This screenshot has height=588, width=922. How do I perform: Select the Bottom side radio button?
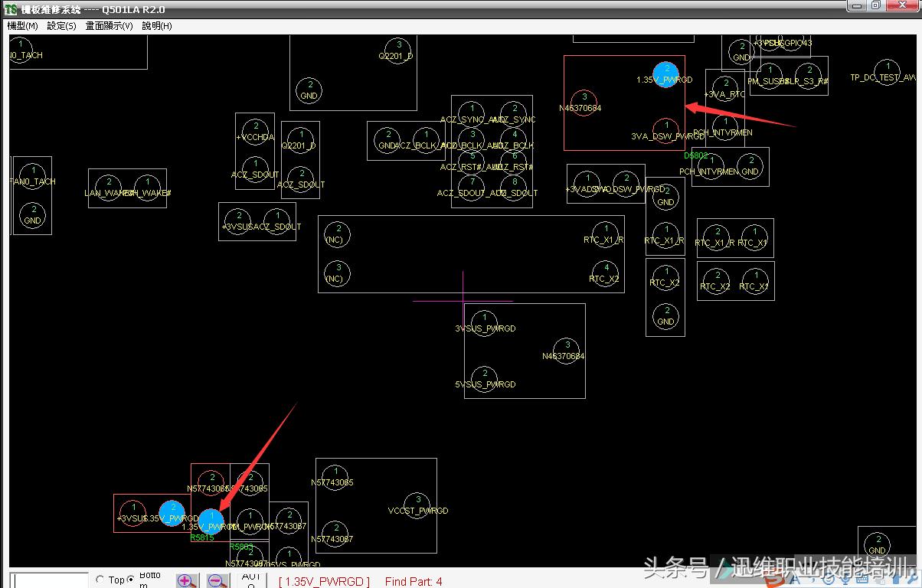[130, 580]
